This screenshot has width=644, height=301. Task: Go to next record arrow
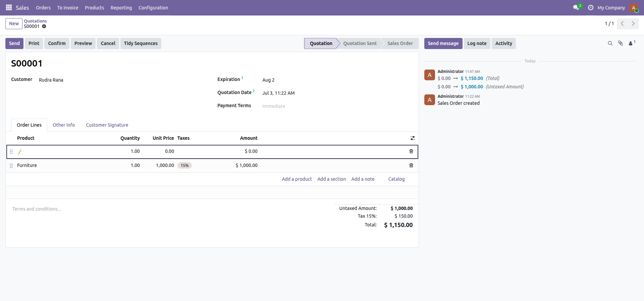(633, 24)
